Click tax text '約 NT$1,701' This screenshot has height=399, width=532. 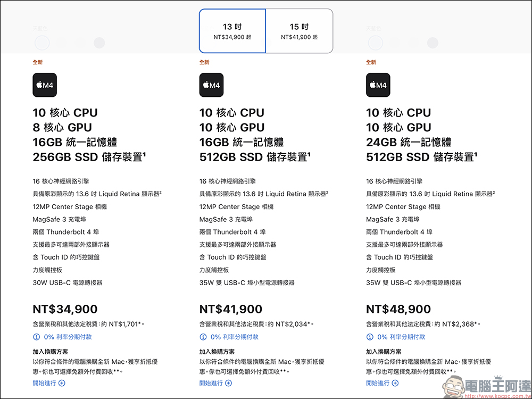120,324
